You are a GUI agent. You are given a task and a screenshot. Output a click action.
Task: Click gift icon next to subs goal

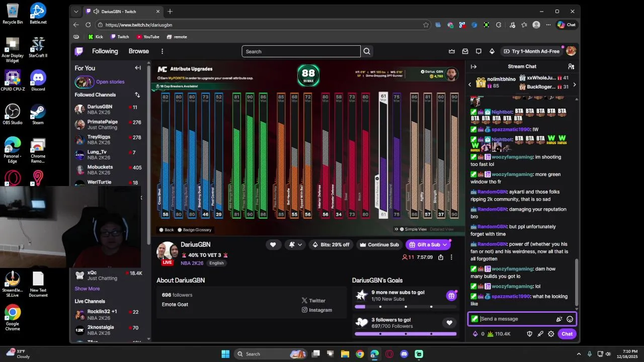[x=451, y=296]
